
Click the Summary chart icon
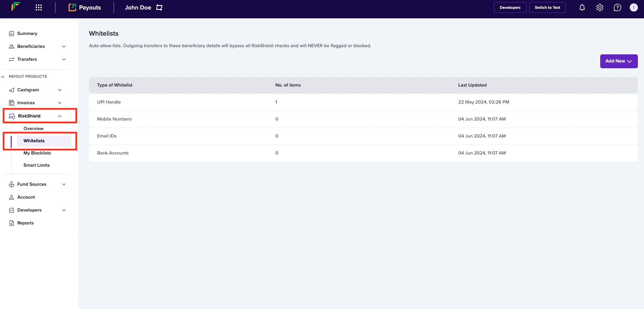coord(12,34)
